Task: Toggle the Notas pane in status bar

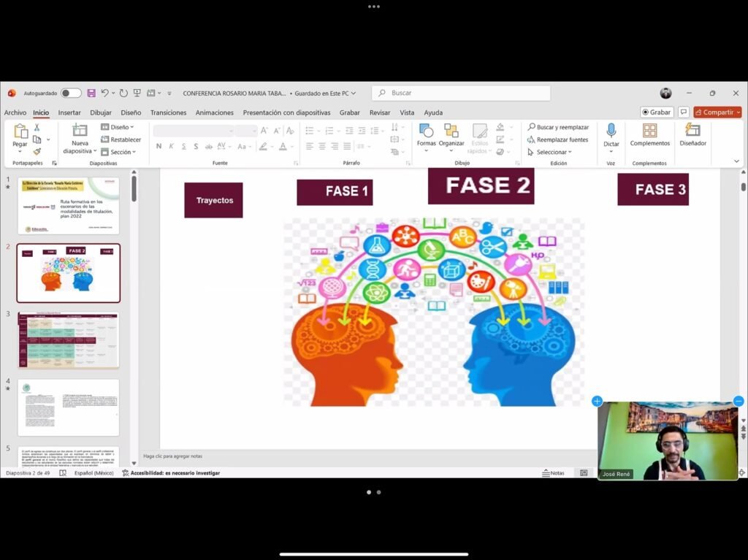Action: point(553,473)
